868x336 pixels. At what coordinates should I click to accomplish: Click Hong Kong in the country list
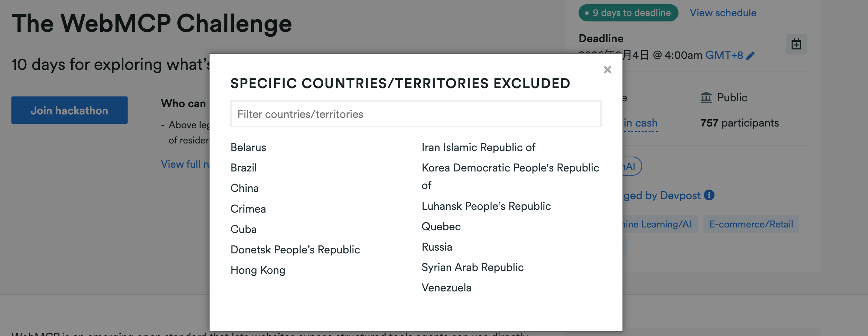pyautogui.click(x=258, y=270)
